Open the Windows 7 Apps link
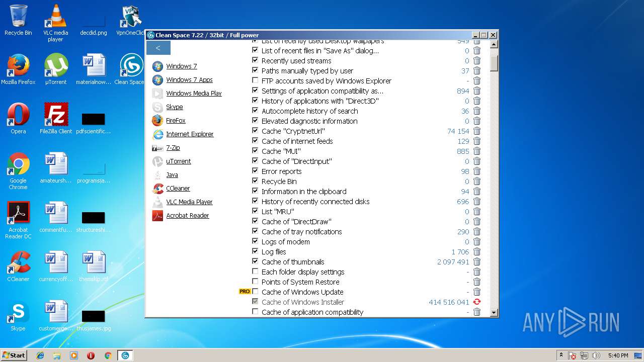644x362 pixels. pyautogui.click(x=189, y=80)
